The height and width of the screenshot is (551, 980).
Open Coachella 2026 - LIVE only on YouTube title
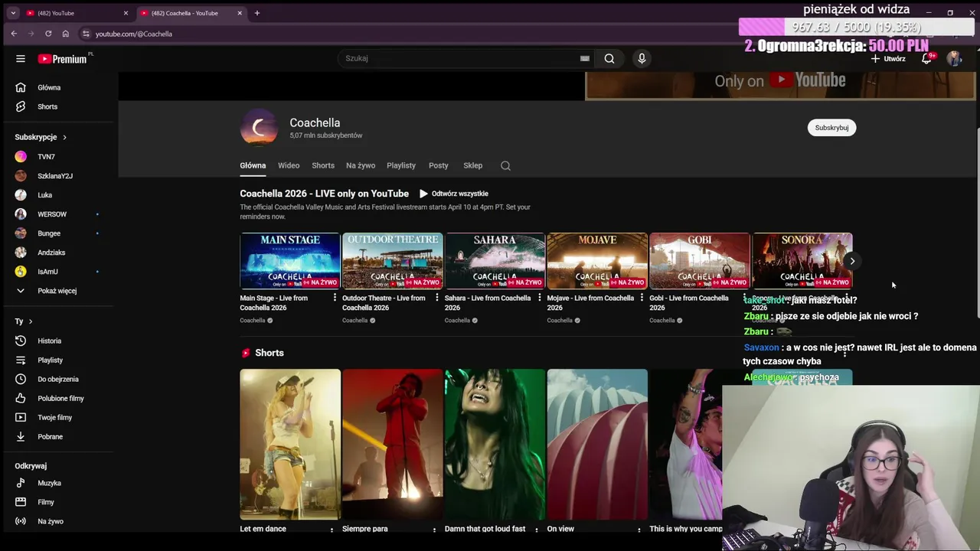[x=325, y=194]
